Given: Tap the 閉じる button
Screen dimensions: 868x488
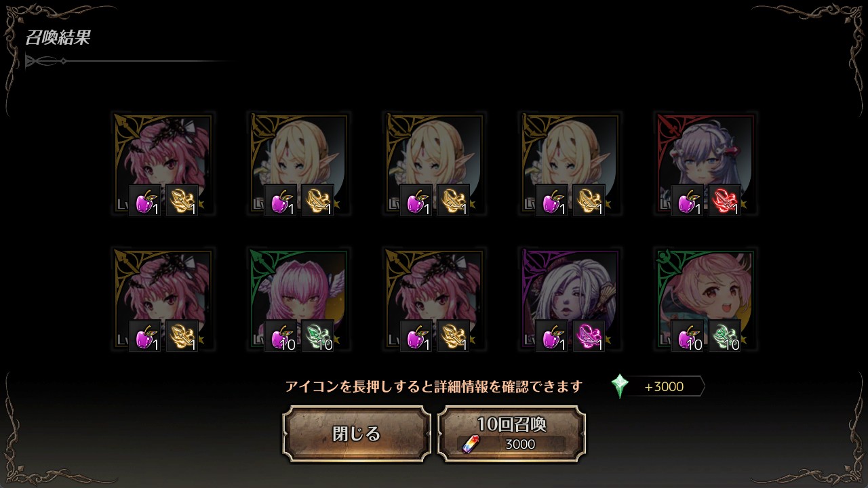Looking at the screenshot, I should pyautogui.click(x=357, y=434).
